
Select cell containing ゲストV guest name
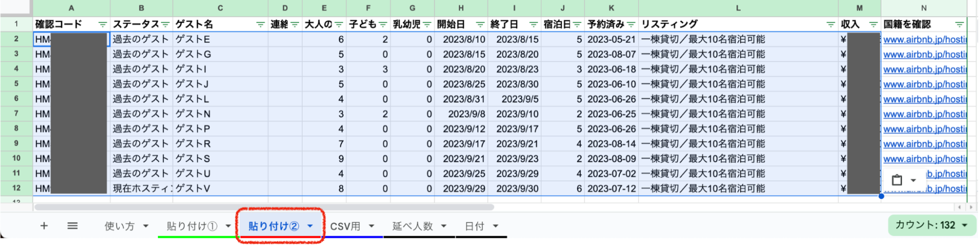coord(221,189)
